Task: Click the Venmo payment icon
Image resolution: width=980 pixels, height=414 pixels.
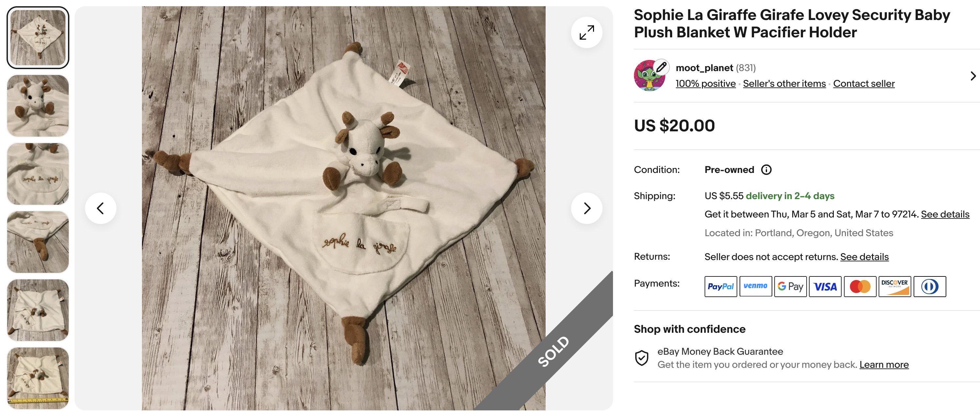Action: pos(755,286)
